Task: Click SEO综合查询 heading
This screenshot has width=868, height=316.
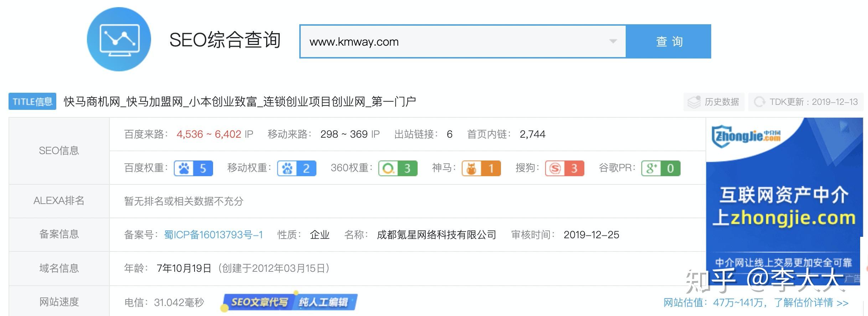Action: click(x=225, y=40)
